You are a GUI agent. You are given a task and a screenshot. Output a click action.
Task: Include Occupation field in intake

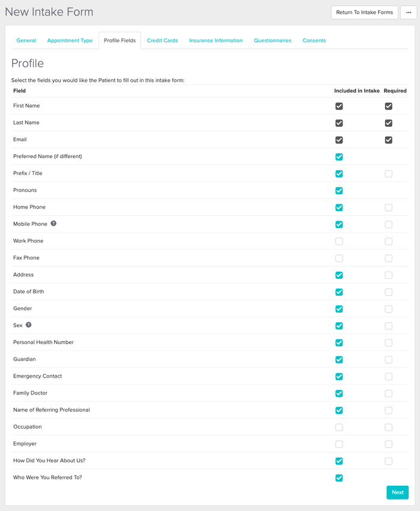339,427
